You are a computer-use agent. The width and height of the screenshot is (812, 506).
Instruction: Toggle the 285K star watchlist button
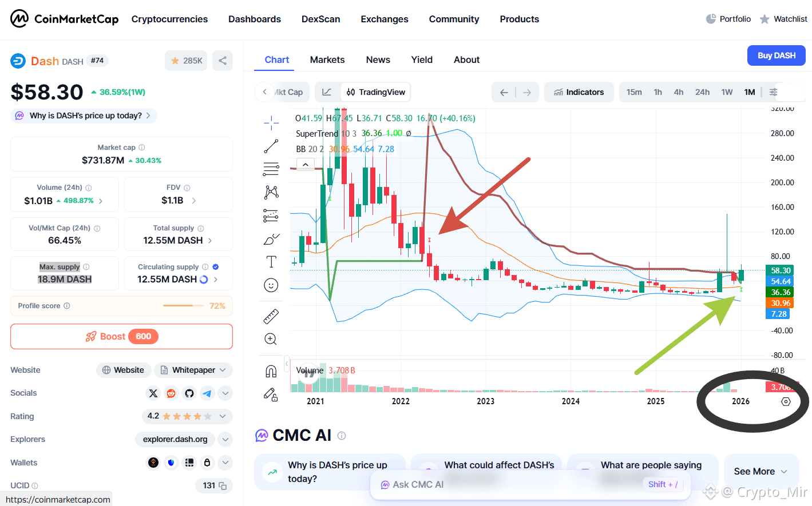[x=186, y=61]
